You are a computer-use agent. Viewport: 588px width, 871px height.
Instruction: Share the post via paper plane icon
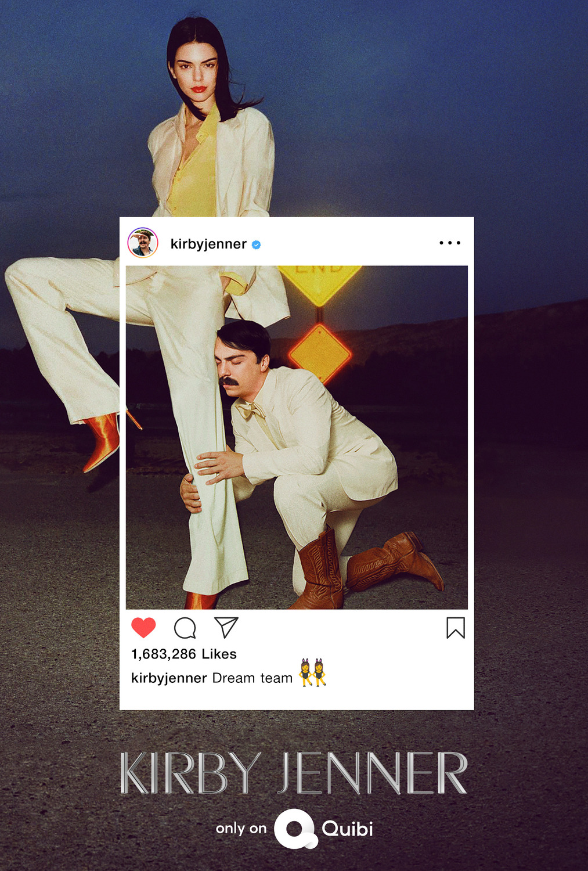226,627
